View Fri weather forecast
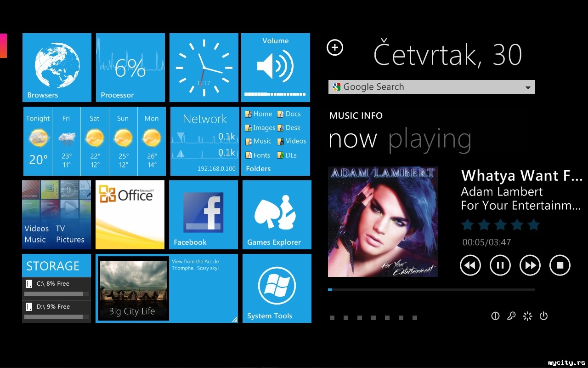The width and height of the screenshot is (588, 368). click(x=67, y=141)
